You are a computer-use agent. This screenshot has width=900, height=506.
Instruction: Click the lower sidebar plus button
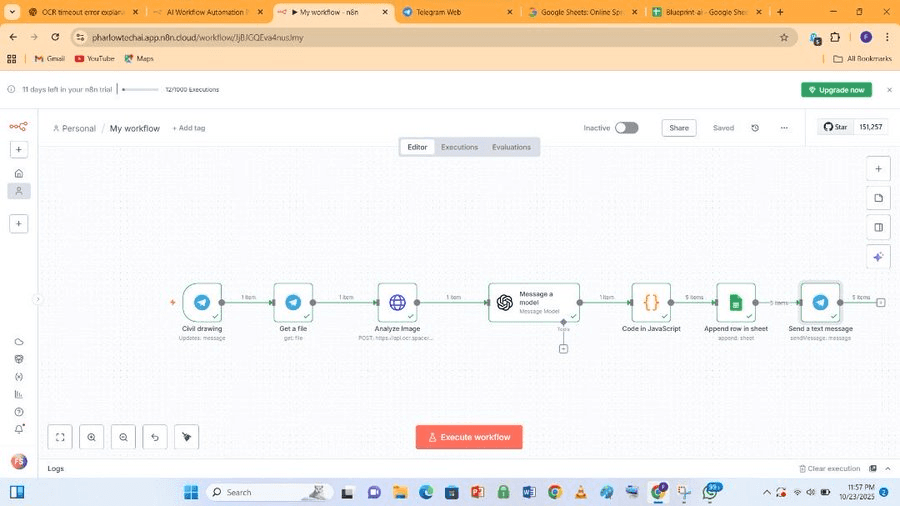[x=19, y=224]
